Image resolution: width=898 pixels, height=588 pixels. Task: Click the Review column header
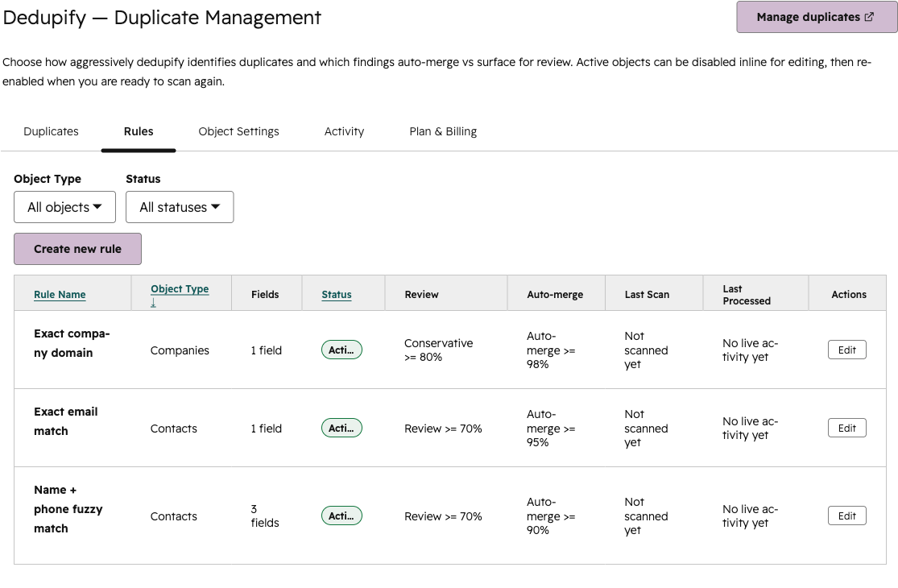pyautogui.click(x=421, y=294)
